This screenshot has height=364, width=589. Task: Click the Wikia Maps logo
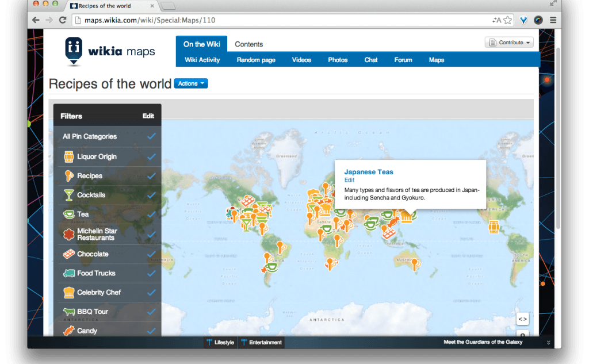pyautogui.click(x=110, y=52)
